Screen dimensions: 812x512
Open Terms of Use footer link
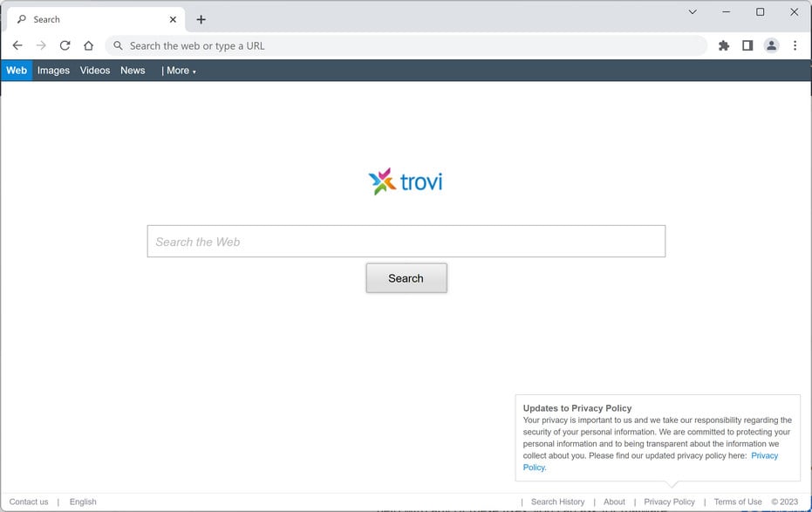pos(738,502)
